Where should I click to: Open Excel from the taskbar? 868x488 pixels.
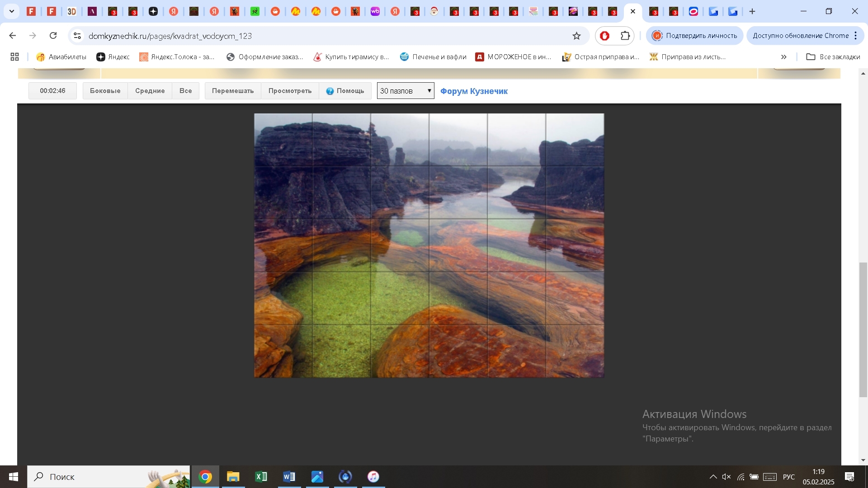261,477
